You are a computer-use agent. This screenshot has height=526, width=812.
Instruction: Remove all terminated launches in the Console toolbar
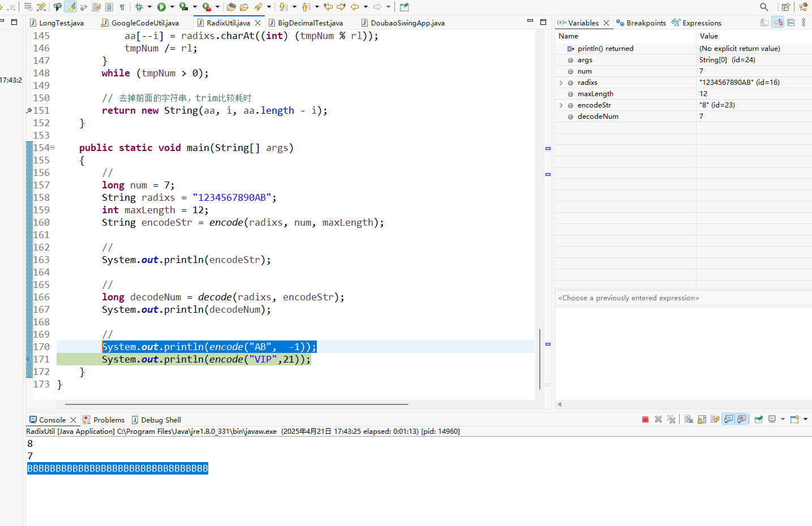[x=672, y=419]
